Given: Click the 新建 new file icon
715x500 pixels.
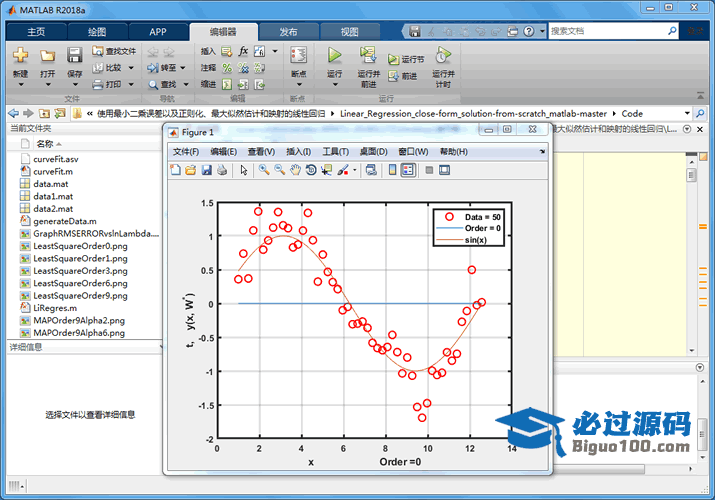Looking at the screenshot, I should 20,55.
